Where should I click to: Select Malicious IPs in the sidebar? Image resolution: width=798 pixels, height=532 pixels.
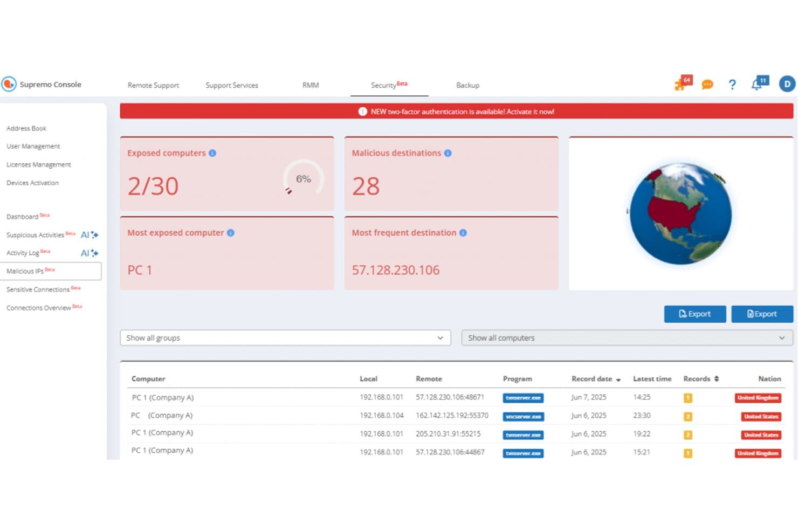tap(51, 271)
